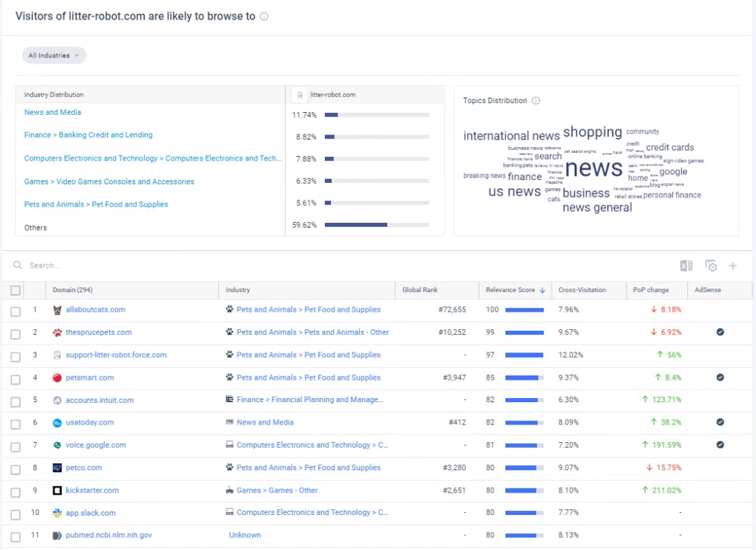Export table to Excel
The height and width of the screenshot is (550, 756).
tap(686, 266)
